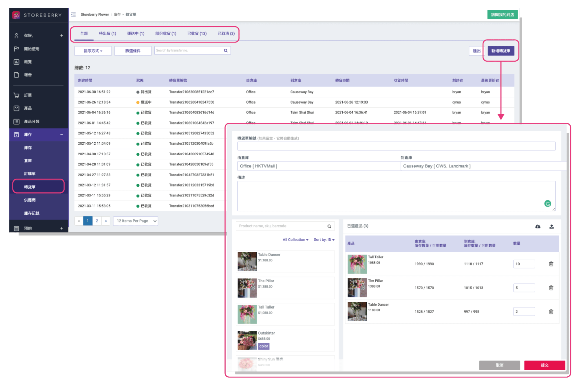Open the 由倉庫 Office [HKTVMall] selector

pyautogui.click(x=319, y=166)
